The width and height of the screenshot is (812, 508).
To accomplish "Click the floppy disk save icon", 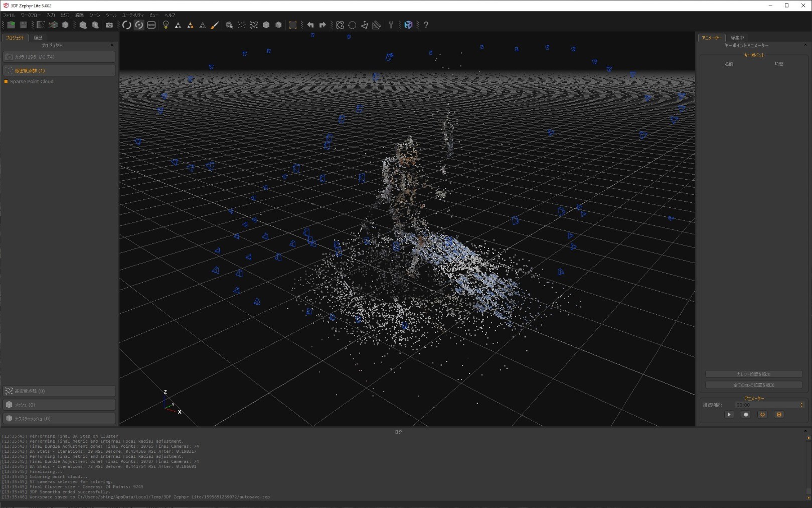I will point(23,25).
